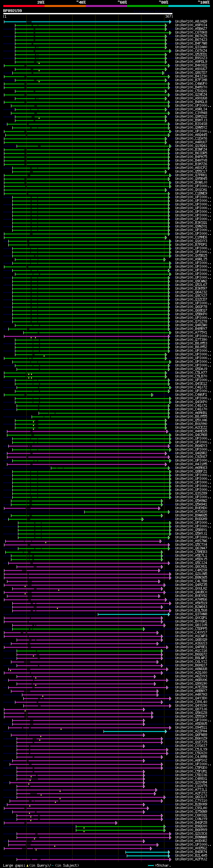Click the green ~80% identity legend bar
This screenshot has width=213, height=868.
click(148, 6)
